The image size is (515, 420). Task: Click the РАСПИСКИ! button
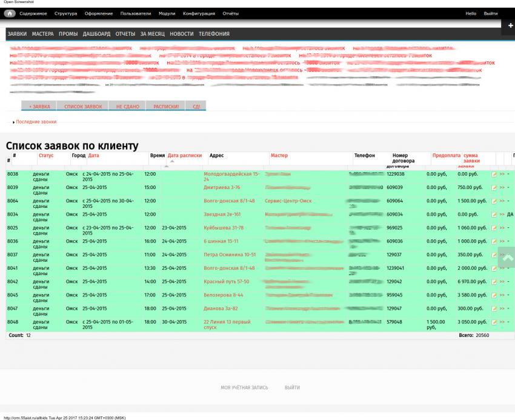(166, 106)
